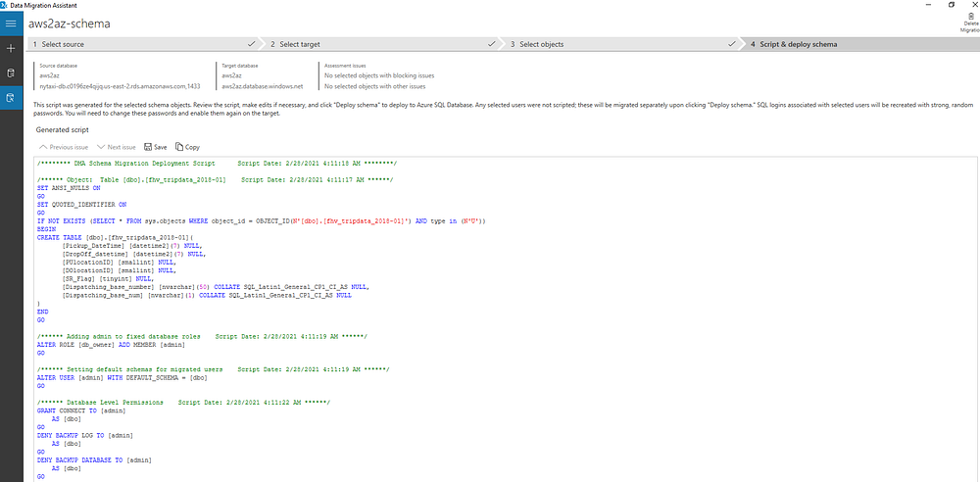The image size is (980, 482).
Task: Click the SET ANSI_NULLS ON line
Action: [69, 187]
